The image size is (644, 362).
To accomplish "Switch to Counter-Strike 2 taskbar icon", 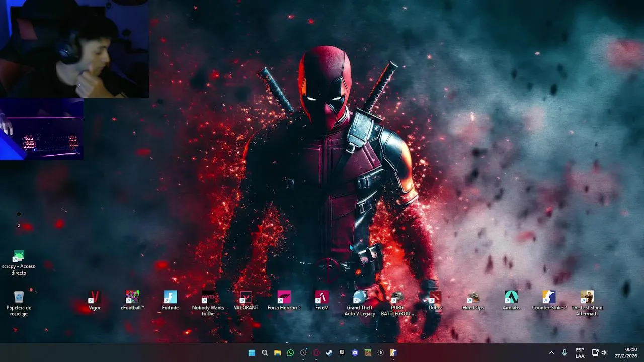I will pyautogui.click(x=393, y=353).
